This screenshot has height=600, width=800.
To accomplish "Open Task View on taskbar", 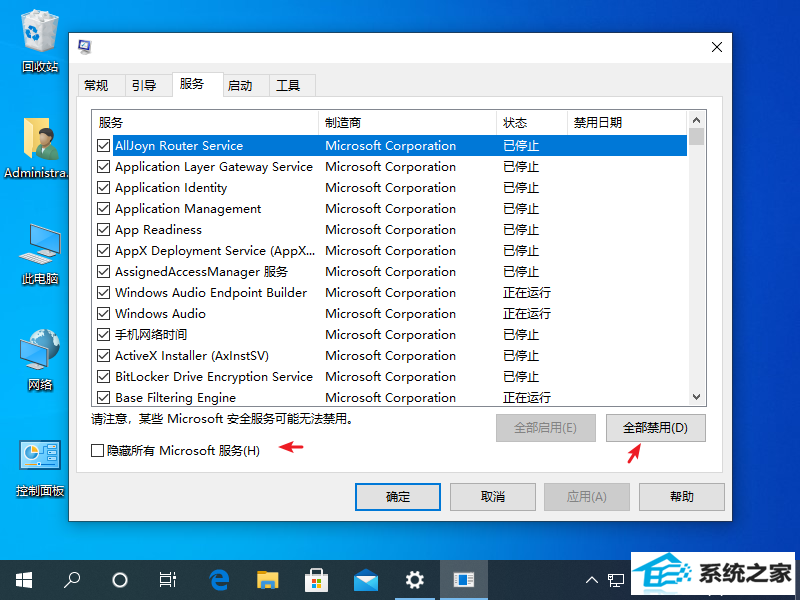I will coord(167,580).
